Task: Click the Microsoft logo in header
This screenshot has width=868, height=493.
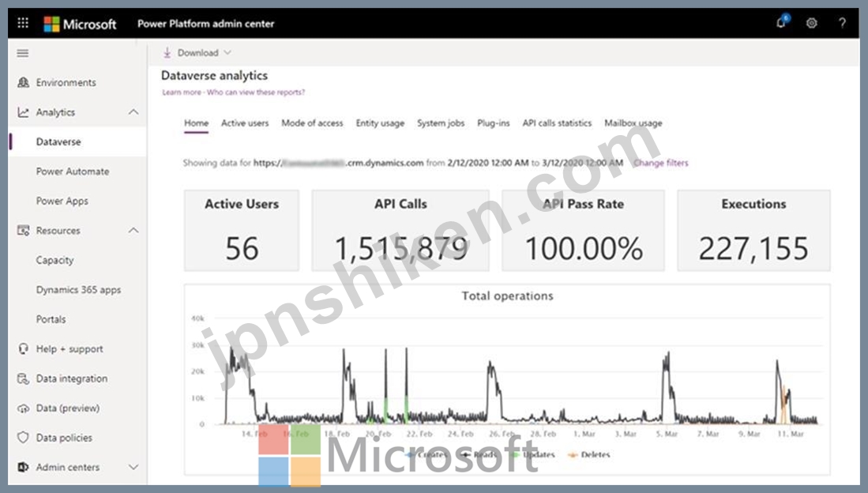Action: [x=81, y=24]
